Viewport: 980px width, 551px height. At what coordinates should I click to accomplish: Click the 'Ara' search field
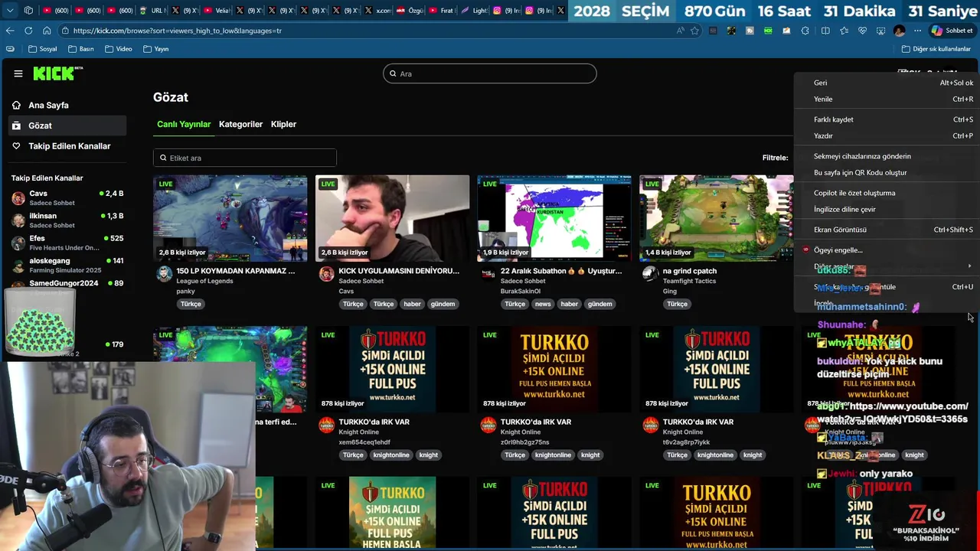pos(490,73)
